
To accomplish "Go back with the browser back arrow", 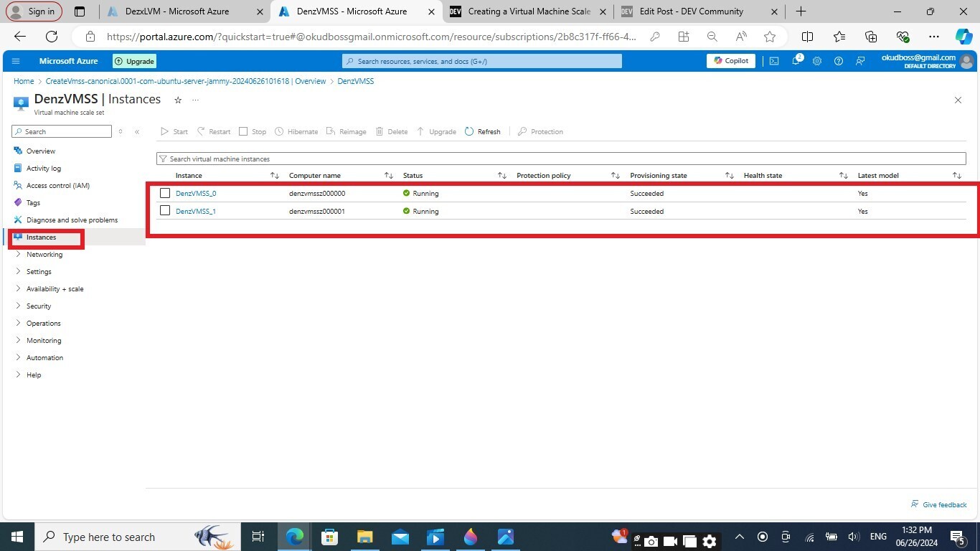I will click(x=20, y=37).
